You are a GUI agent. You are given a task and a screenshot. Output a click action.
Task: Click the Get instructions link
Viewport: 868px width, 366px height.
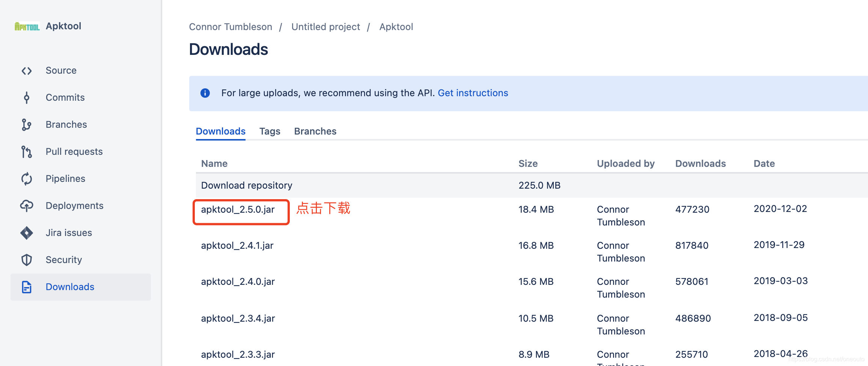pos(473,93)
